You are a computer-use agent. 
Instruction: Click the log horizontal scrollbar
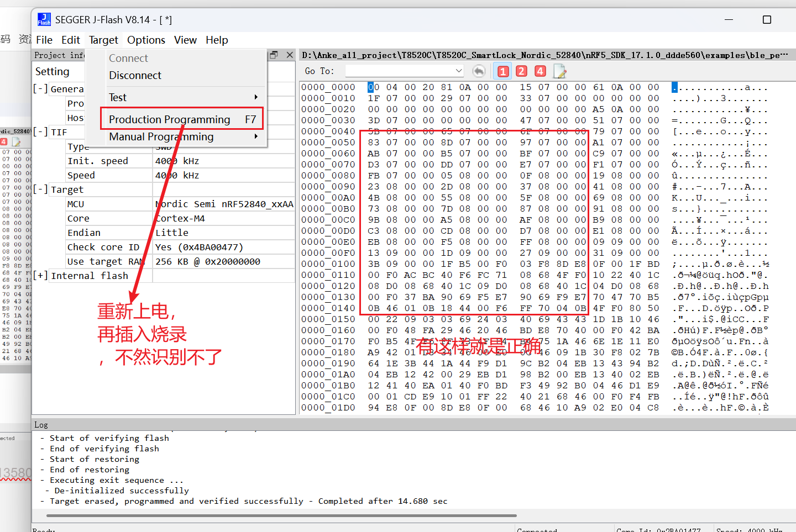pos(282,515)
